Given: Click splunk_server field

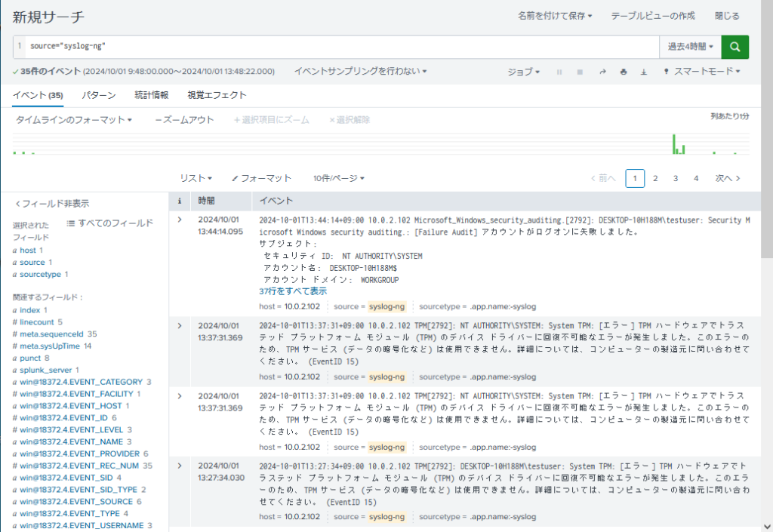Looking at the screenshot, I should (x=45, y=370).
